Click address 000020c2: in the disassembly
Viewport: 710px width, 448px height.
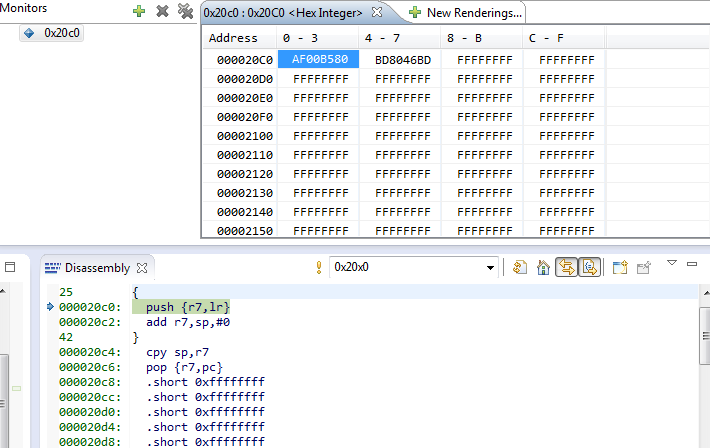pos(90,322)
